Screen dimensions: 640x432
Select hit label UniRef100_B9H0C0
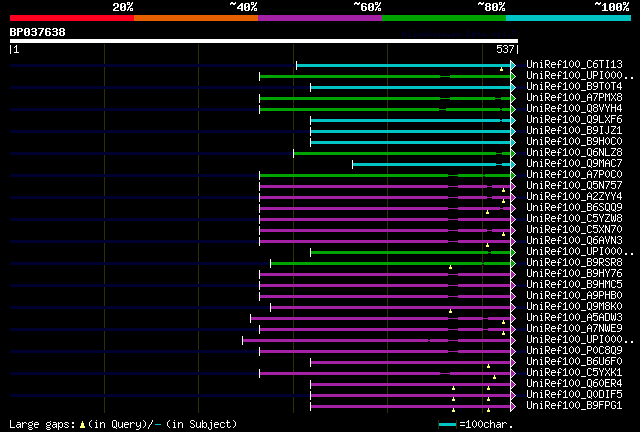click(574, 142)
